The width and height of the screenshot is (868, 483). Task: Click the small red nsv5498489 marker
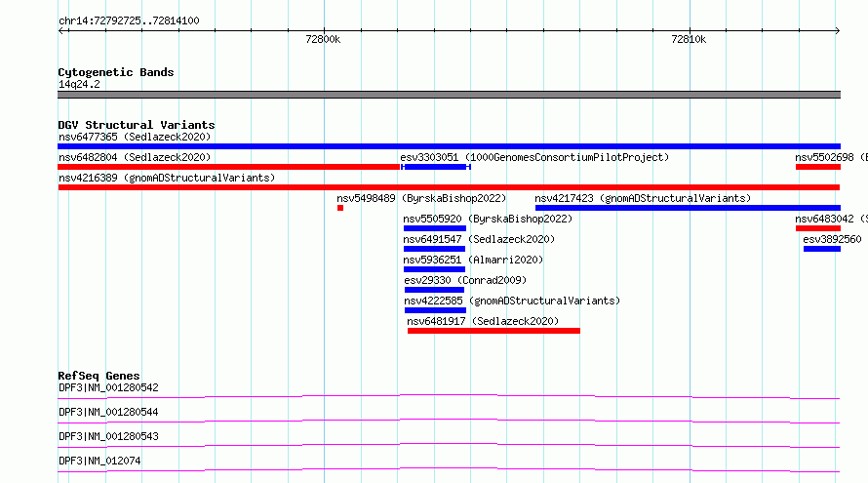click(340, 208)
